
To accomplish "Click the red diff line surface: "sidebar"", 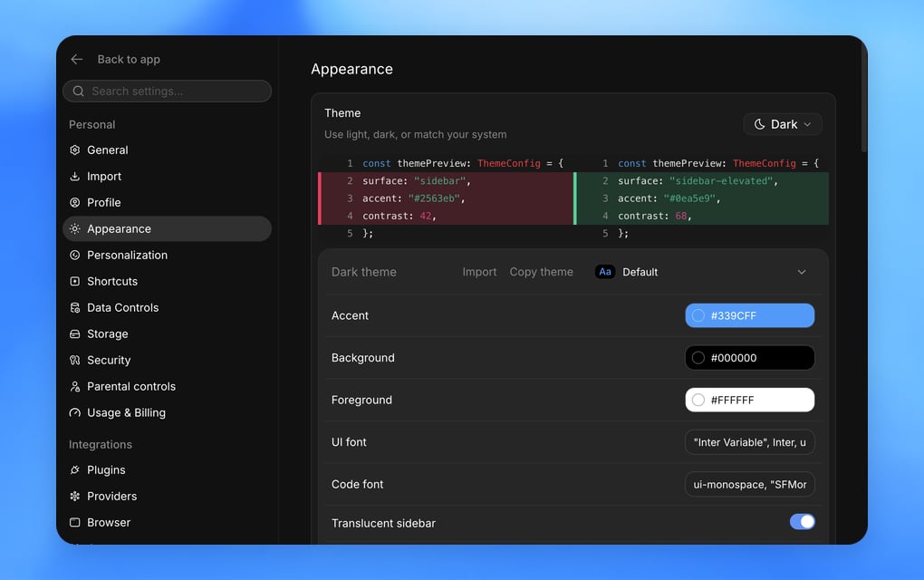I will [446, 181].
